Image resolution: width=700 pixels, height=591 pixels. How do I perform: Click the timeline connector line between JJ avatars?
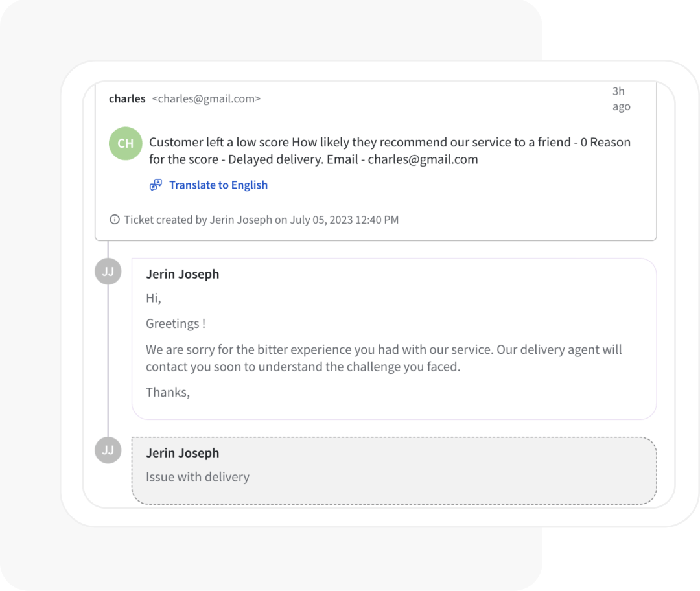pyautogui.click(x=108, y=360)
